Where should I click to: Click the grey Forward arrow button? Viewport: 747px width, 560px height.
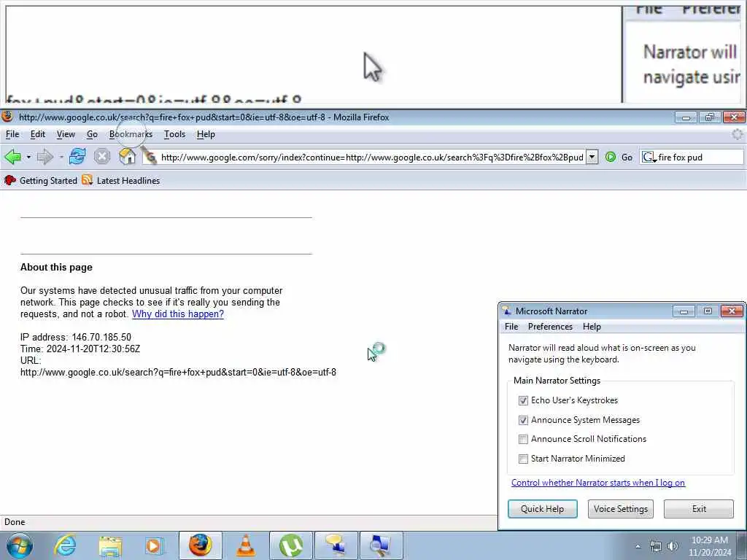(45, 157)
